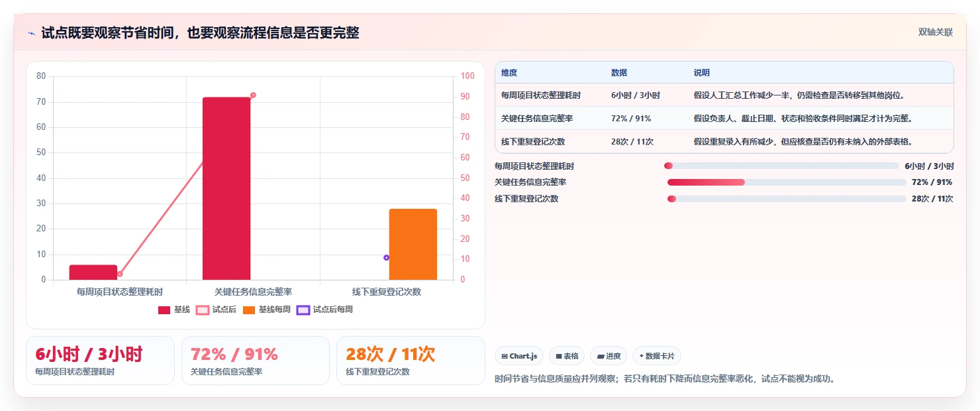This screenshot has height=411, width=980.
Task: Click right axis value 100
Action: pos(467,76)
